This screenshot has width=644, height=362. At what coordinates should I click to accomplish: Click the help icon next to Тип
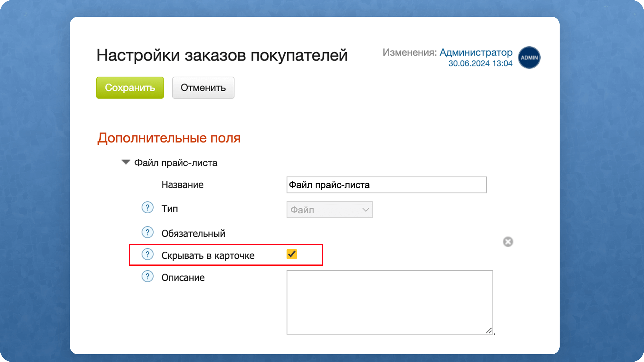pos(147,208)
